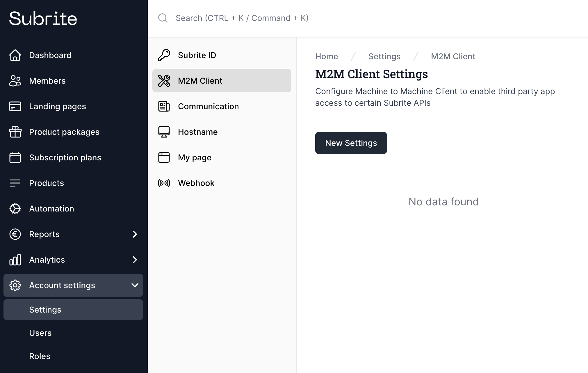
Task: Select Settings under Account settings
Action: click(73, 310)
